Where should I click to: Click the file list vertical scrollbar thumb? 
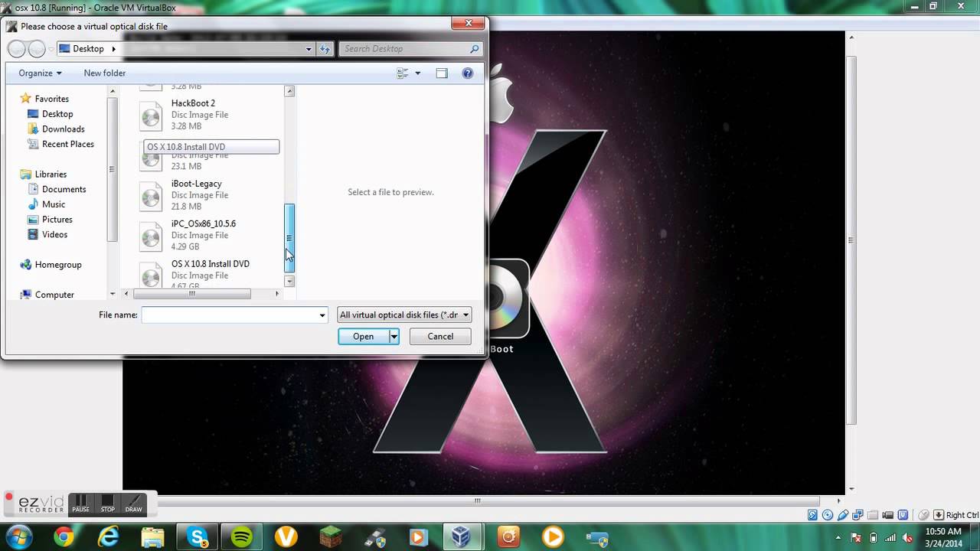click(289, 238)
